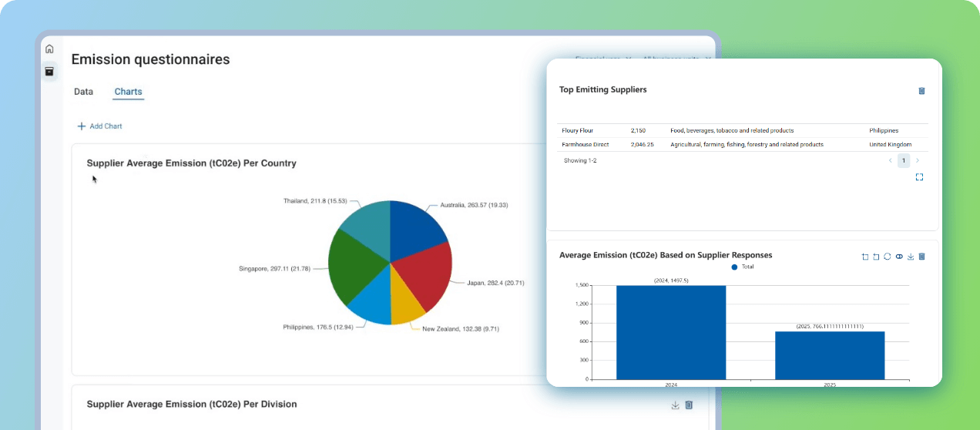980x430 pixels.
Task: Open the home icon in left sidebar
Action: [x=49, y=49]
